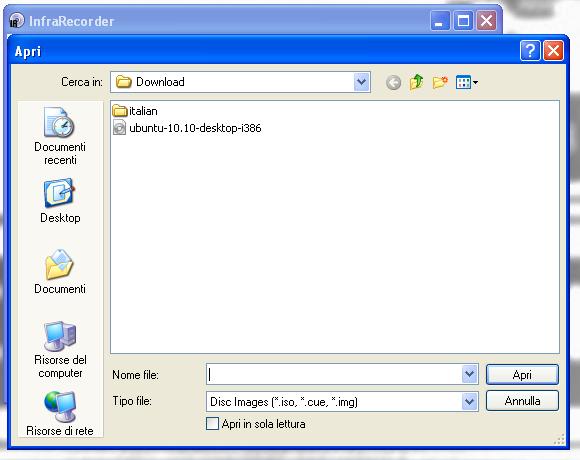Click the italian folder name text

(143, 111)
